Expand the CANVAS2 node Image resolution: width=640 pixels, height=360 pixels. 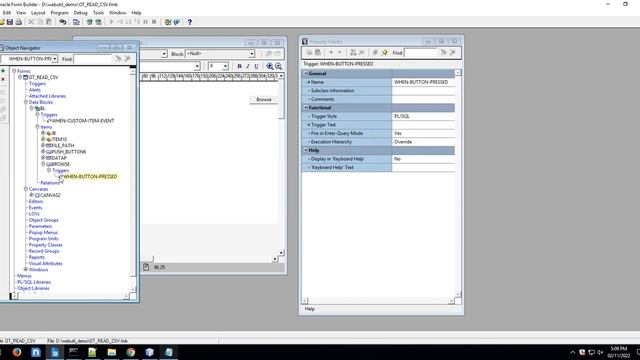tap(31, 195)
